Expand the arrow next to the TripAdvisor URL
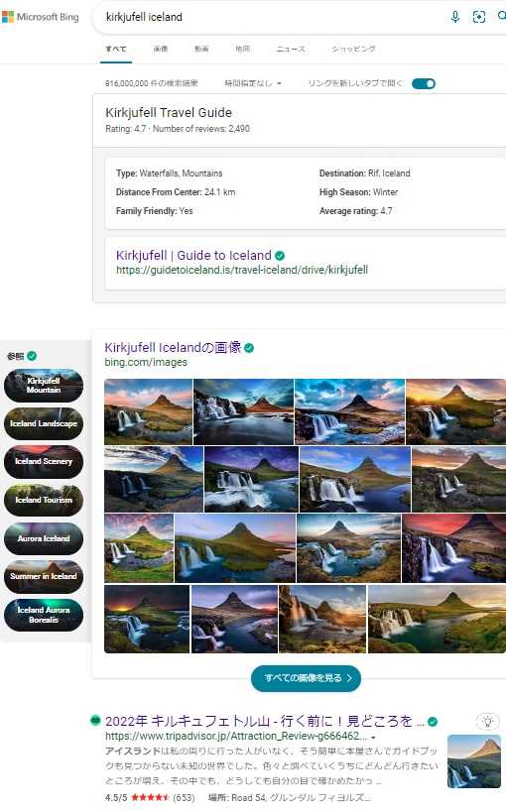 (373, 737)
